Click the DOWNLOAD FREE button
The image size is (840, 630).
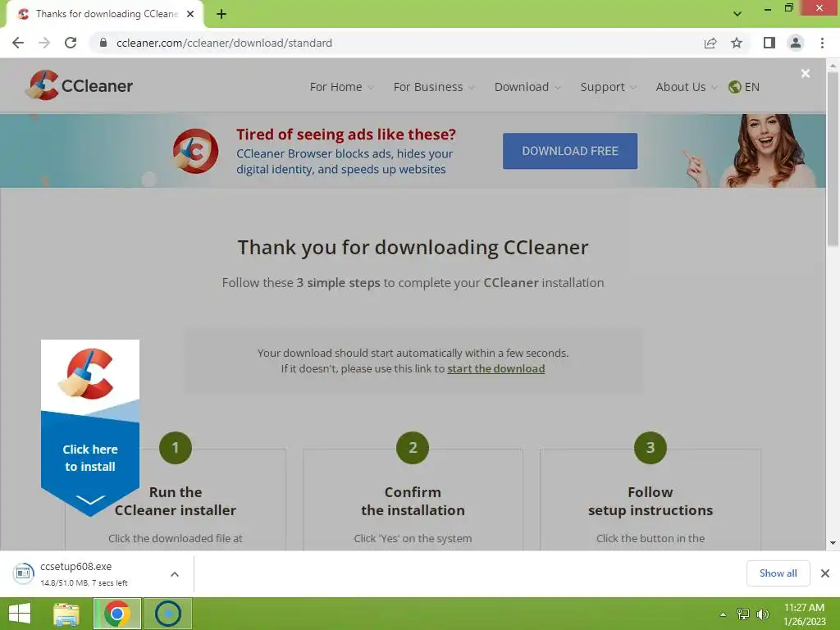pos(570,151)
